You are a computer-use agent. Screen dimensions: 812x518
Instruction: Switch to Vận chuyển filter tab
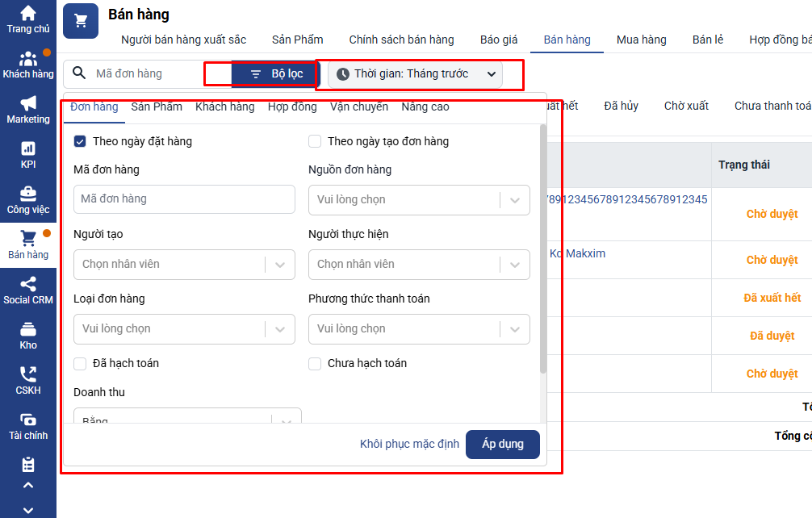[358, 107]
